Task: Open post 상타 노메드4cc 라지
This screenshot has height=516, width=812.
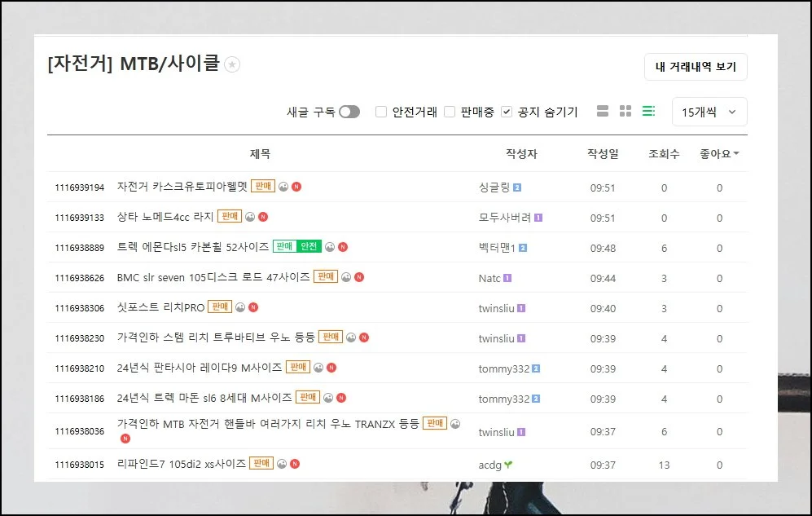Action: point(165,217)
